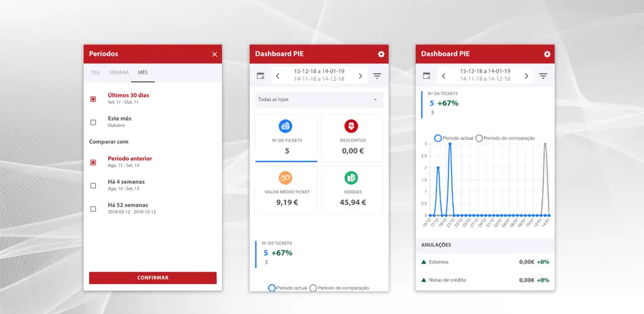644x314 pixels.
Task: Toggle Período de comparação legend in right dashboard
Action: coord(505,138)
